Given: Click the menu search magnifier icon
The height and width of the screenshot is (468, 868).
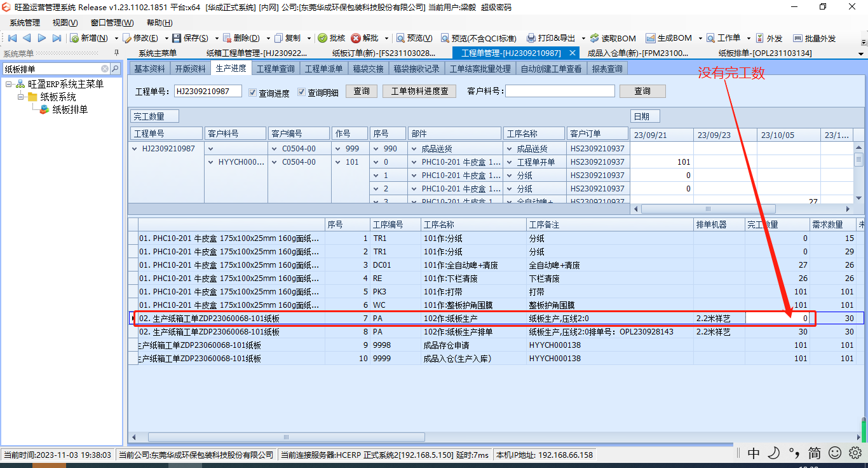Looking at the screenshot, I should 115,69.
